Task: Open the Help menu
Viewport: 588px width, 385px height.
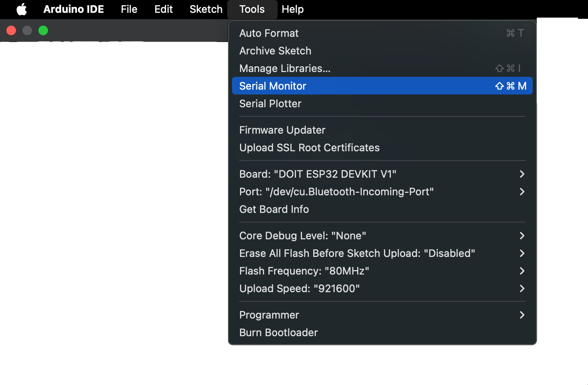Action: pyautogui.click(x=293, y=9)
